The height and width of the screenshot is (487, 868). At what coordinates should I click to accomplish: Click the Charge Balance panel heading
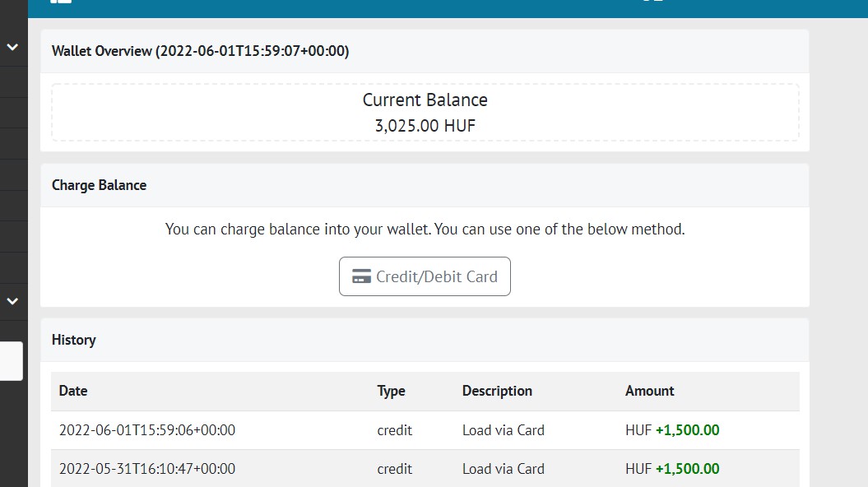pyautogui.click(x=99, y=185)
